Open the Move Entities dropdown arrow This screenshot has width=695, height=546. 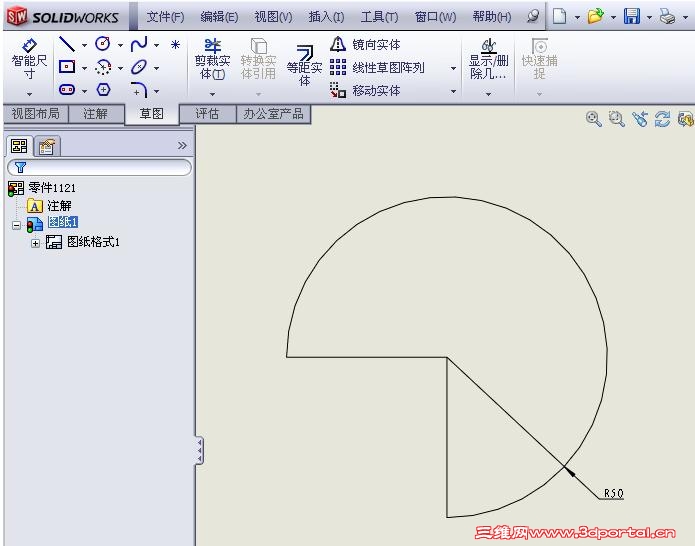point(453,91)
